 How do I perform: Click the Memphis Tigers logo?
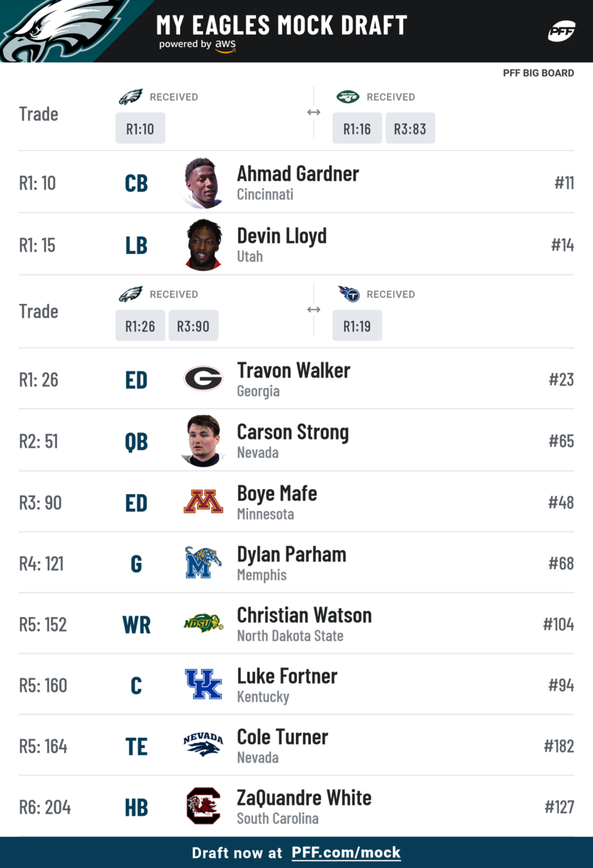click(203, 563)
